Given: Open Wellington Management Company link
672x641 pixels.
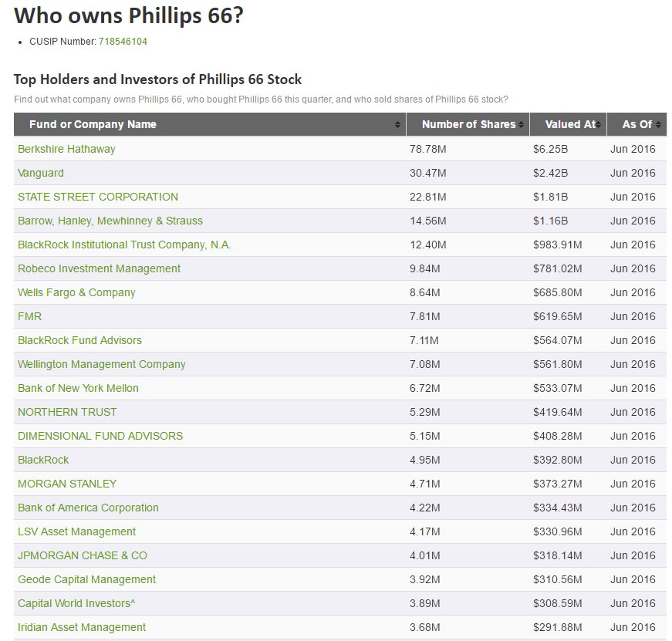Looking at the screenshot, I should click(x=102, y=364).
